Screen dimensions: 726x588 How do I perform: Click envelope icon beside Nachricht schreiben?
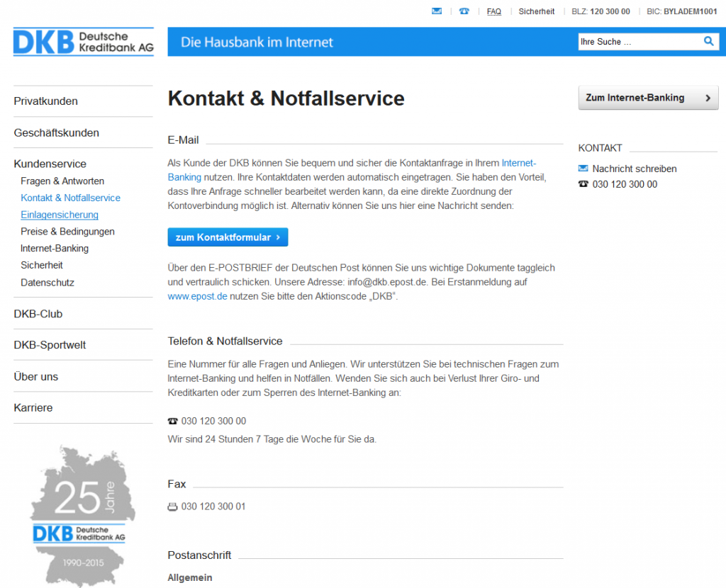pyautogui.click(x=583, y=169)
